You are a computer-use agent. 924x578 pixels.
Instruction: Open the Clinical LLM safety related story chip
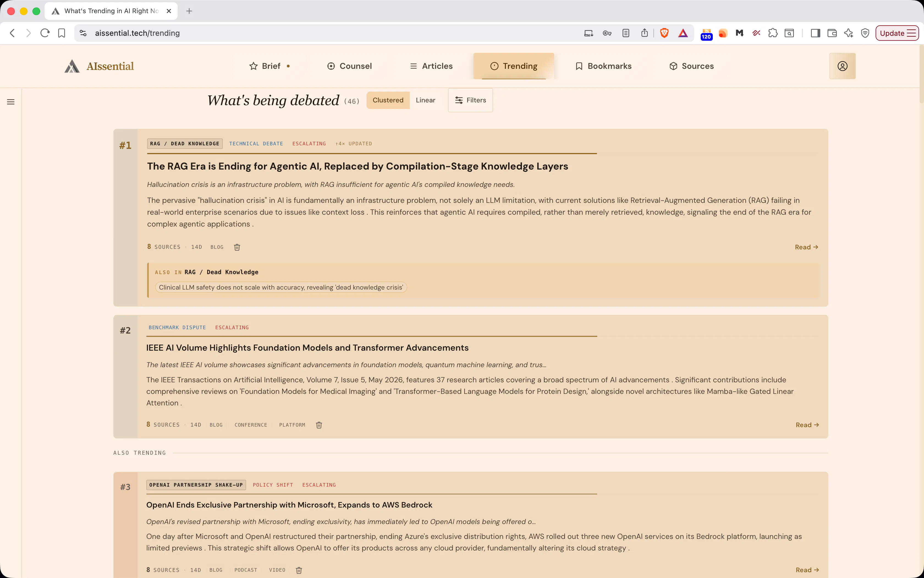pyautogui.click(x=281, y=287)
